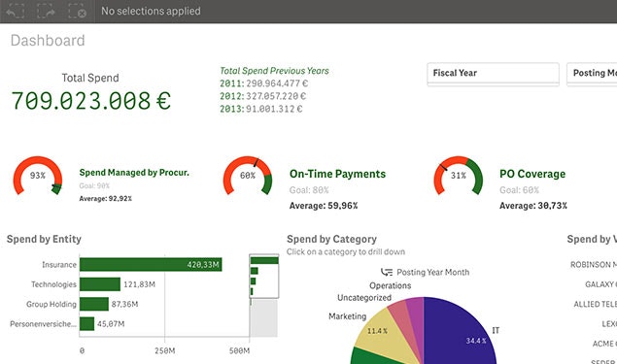
Task: Select the Technologies bar showing 121,83M
Action: 100,284
